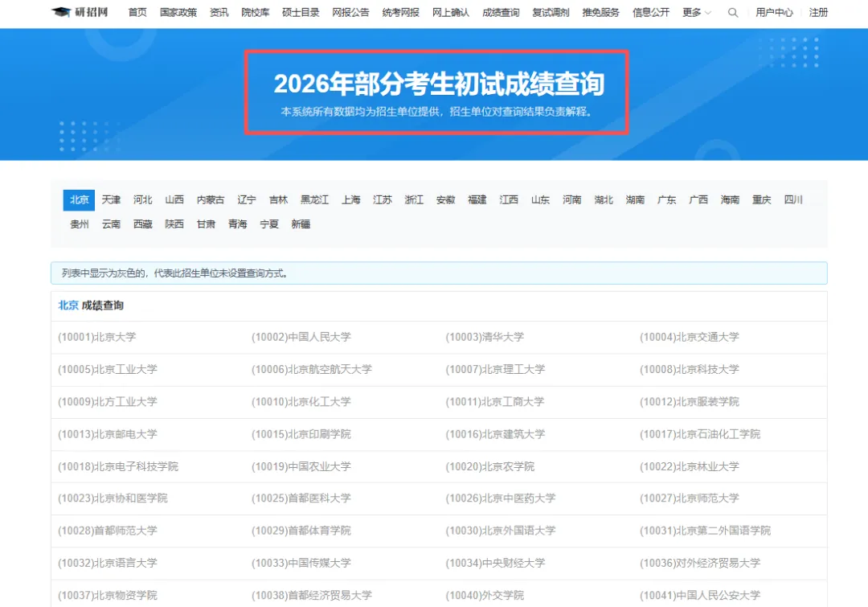Select the 四川 province tab
This screenshot has width=868, height=607.
[793, 200]
